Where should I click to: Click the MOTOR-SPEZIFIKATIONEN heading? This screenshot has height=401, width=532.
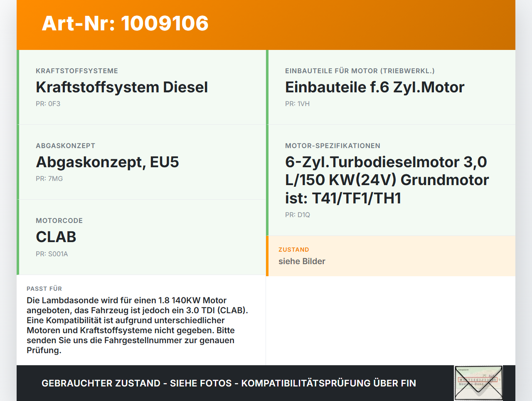coord(332,146)
